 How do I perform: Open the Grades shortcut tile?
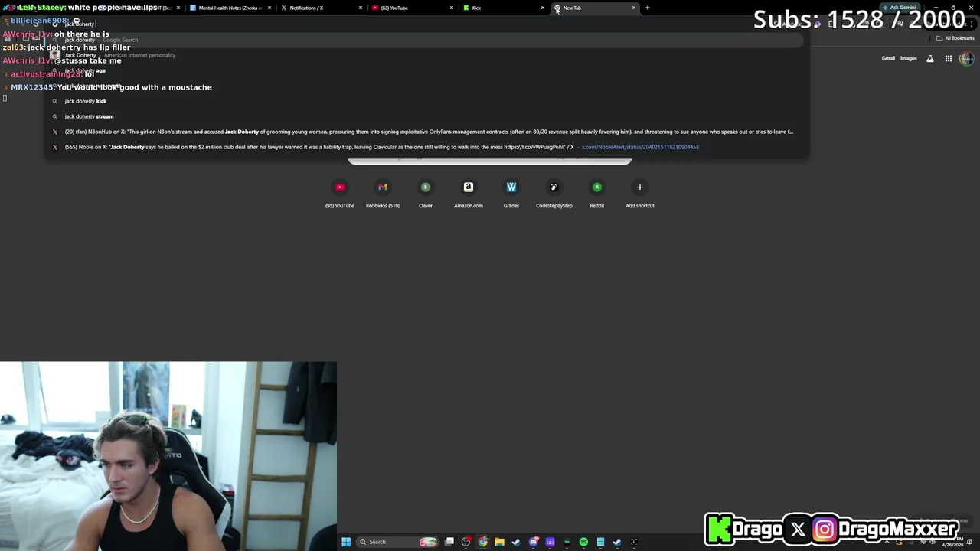point(511,193)
